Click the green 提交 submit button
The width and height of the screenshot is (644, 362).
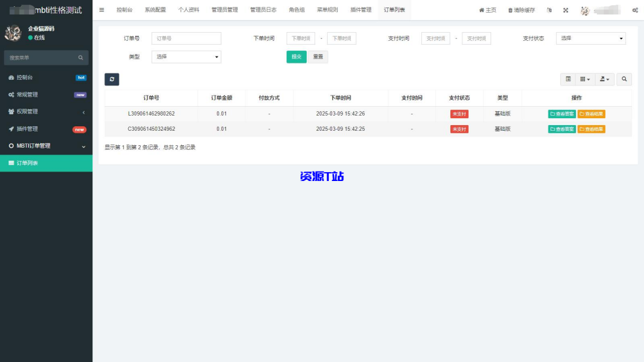click(x=296, y=57)
